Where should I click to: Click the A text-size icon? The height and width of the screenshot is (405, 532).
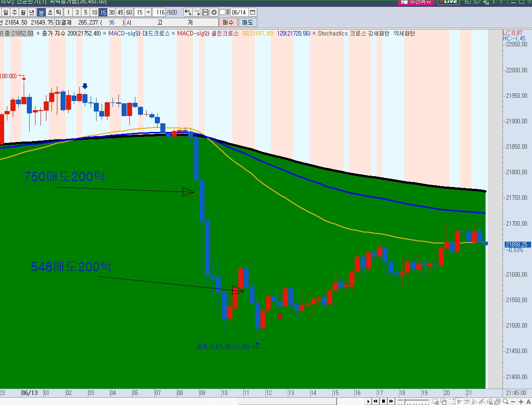[x=528, y=402]
